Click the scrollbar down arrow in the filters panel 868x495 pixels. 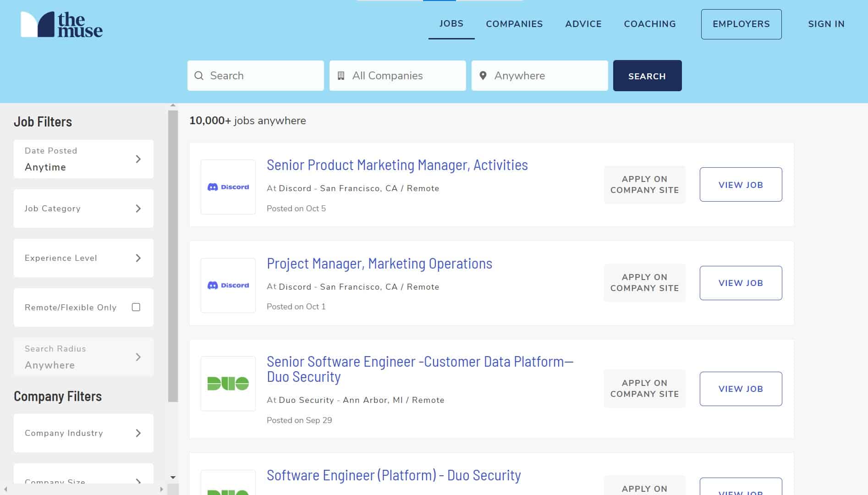[x=173, y=476]
